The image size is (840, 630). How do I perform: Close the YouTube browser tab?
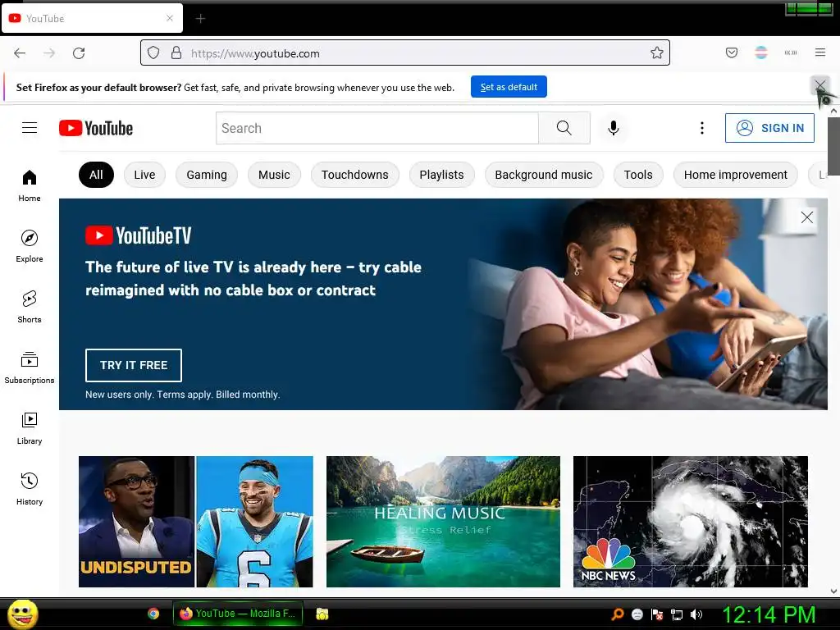coord(170,18)
